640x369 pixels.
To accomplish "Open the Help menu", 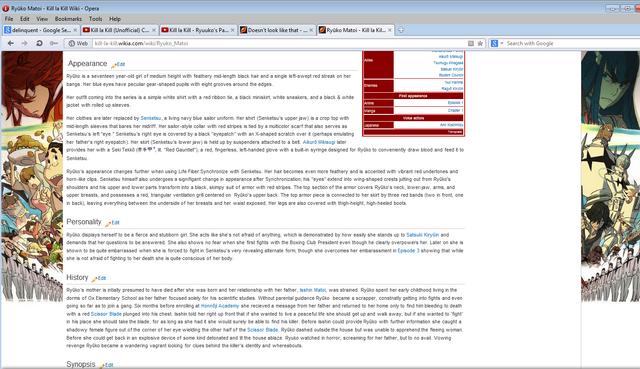I will point(115,19).
